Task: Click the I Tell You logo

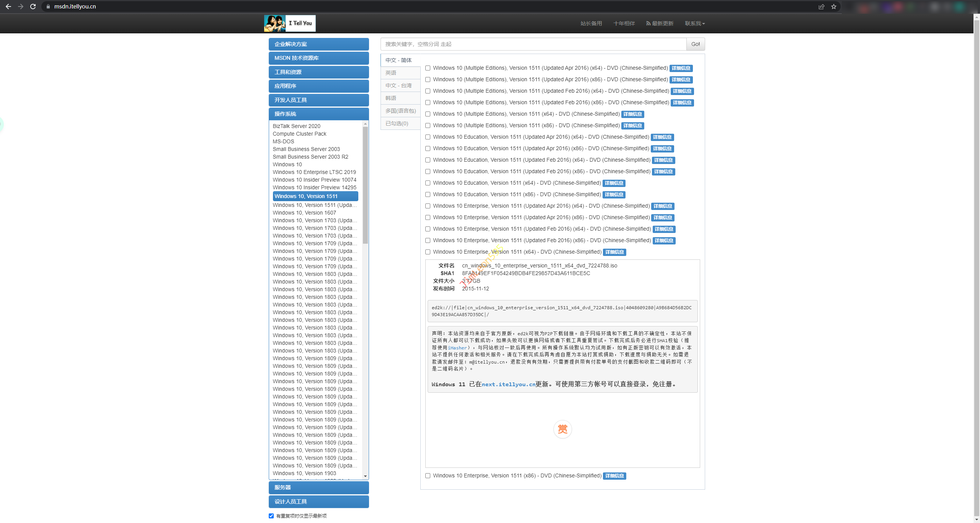Action: click(x=290, y=23)
